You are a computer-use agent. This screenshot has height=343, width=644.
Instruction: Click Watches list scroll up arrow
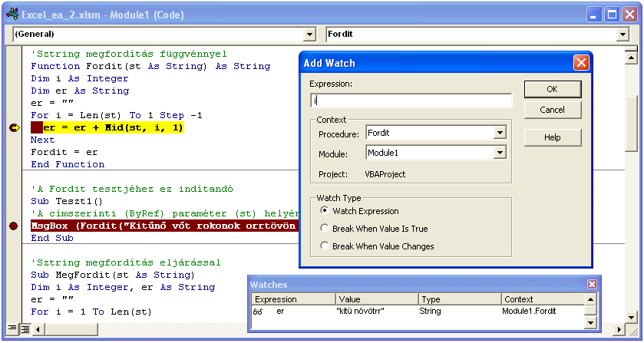pyautogui.click(x=590, y=299)
